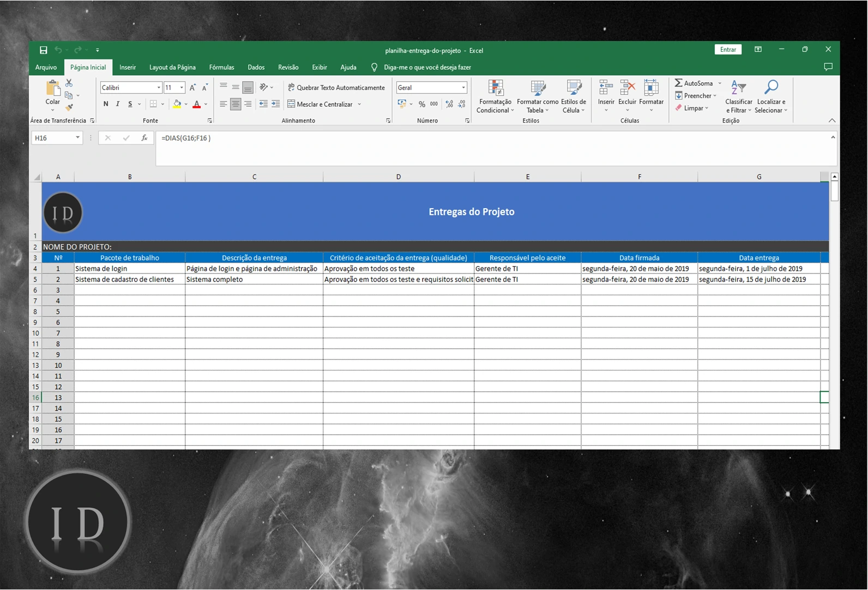Switch to the Fórmulas tab
The height and width of the screenshot is (590, 868).
(x=221, y=68)
